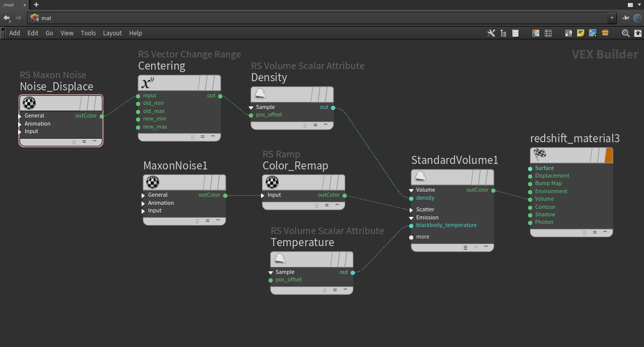Select the Color_Remap ramp node icon
Image resolution: width=644 pixels, height=347 pixels.
coord(272,182)
